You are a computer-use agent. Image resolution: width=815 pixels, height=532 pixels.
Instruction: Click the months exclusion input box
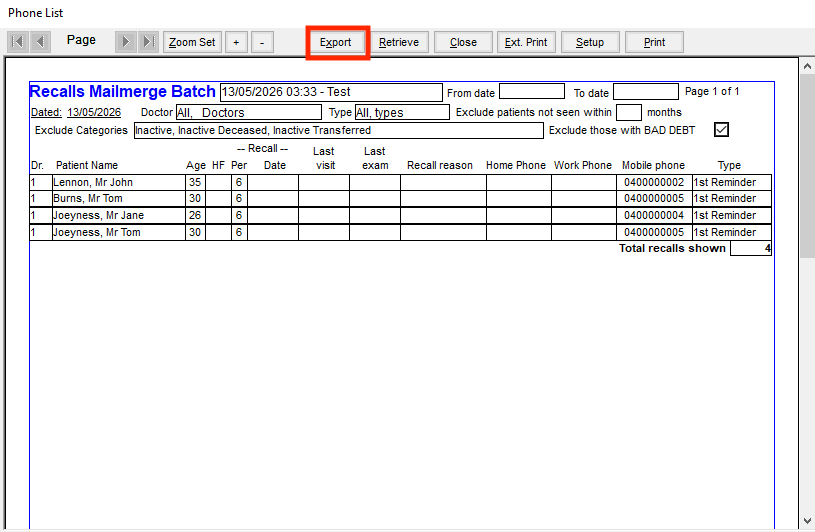pos(628,112)
